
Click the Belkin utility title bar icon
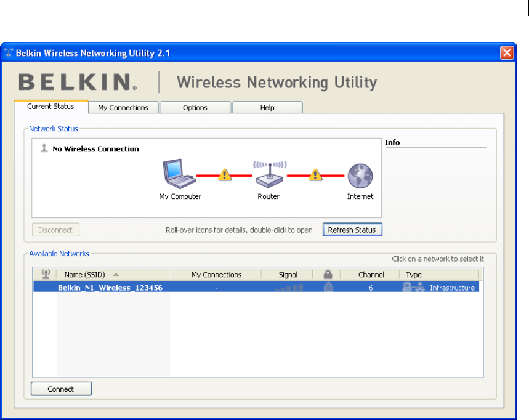point(8,52)
